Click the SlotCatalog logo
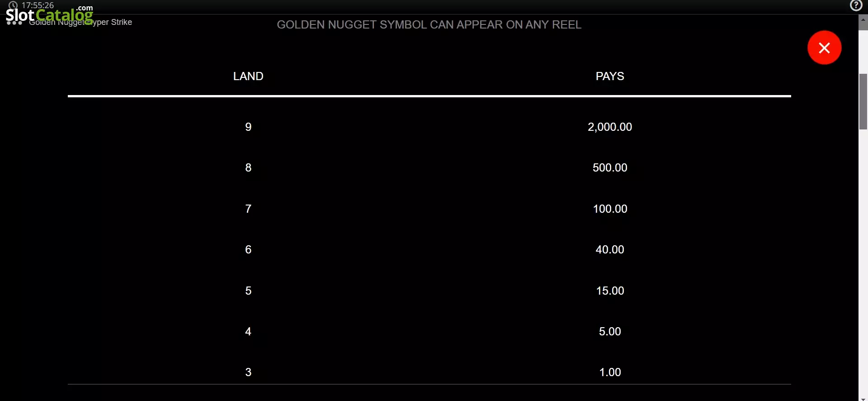This screenshot has height=401, width=868. (x=49, y=15)
